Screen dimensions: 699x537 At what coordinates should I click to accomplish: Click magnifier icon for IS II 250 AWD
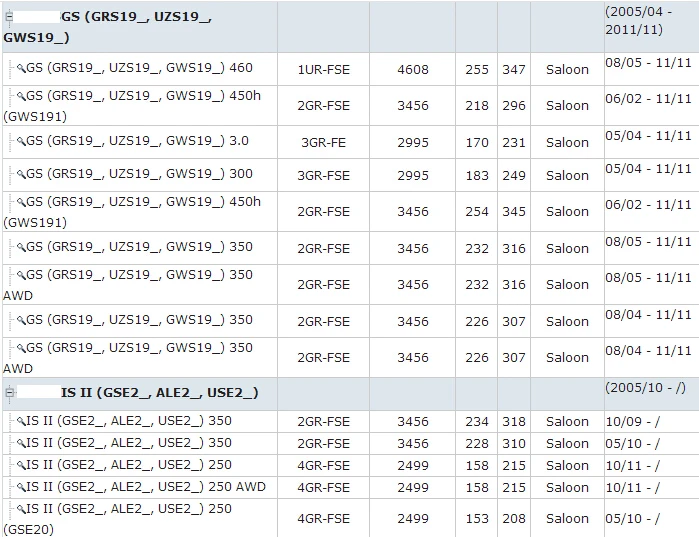tap(21, 487)
